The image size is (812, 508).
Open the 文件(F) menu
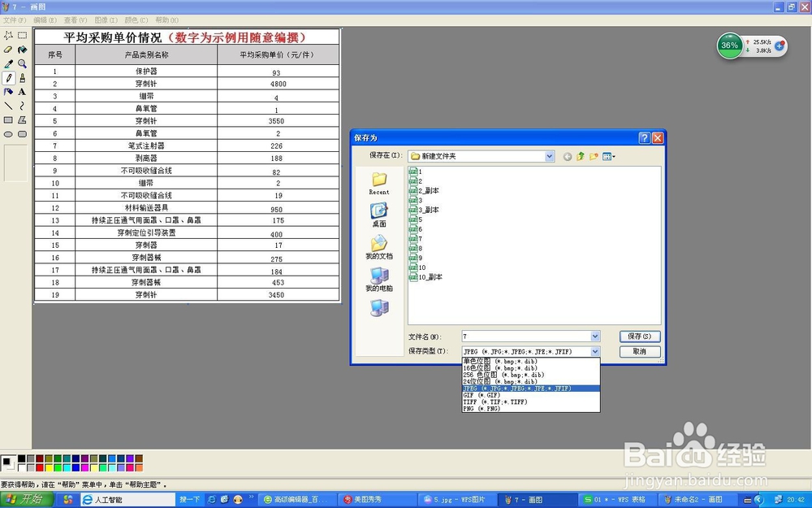pos(15,20)
